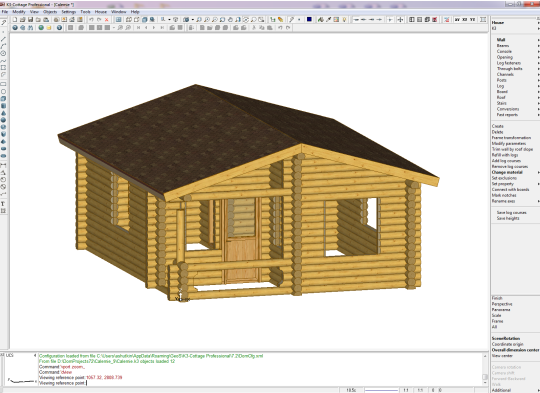Open the Objects menu

pyautogui.click(x=50, y=12)
